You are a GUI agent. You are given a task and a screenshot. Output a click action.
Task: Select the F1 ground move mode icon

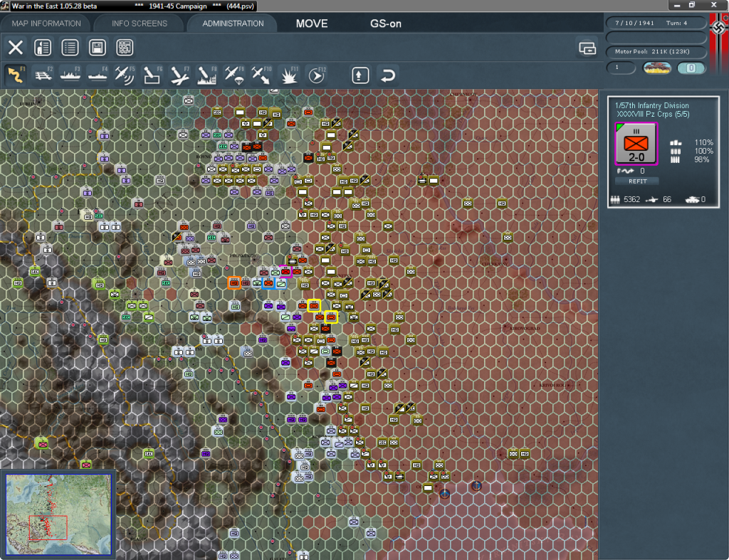click(16, 75)
